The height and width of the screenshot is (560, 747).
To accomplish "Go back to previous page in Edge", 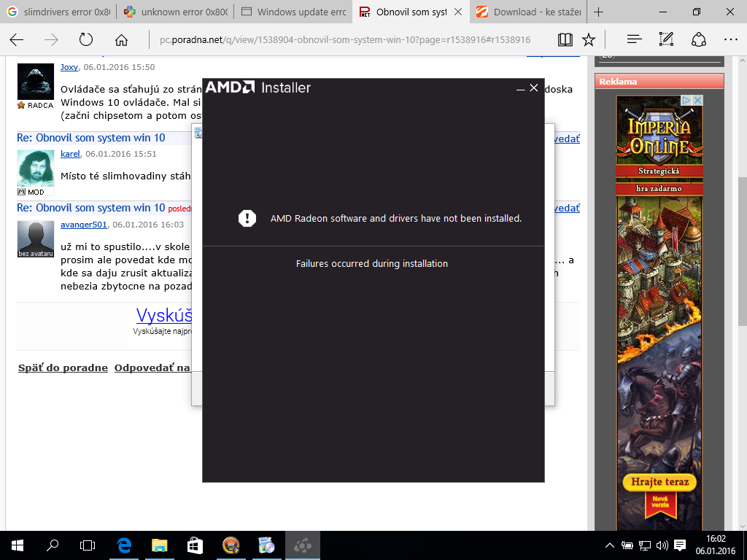I will [17, 39].
